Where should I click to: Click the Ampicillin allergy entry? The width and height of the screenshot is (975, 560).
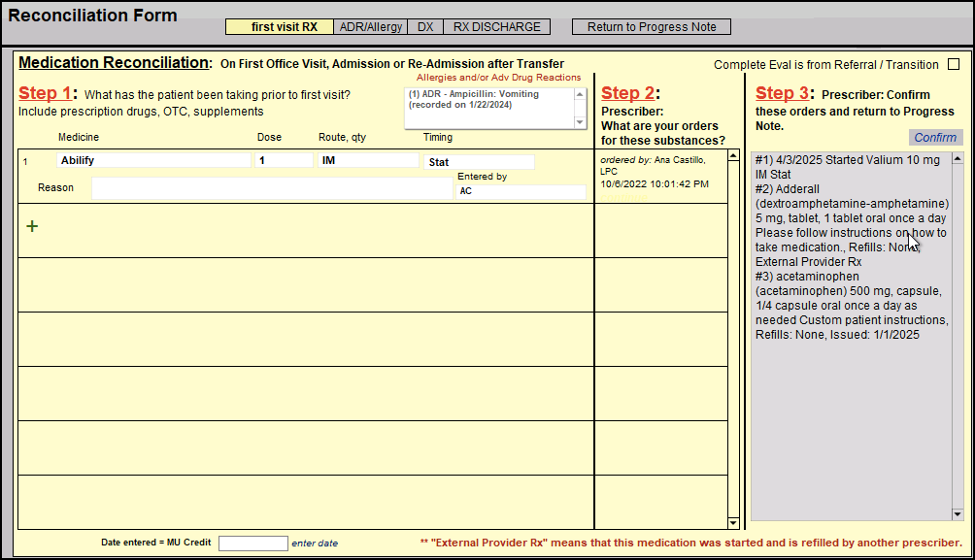pos(486,100)
